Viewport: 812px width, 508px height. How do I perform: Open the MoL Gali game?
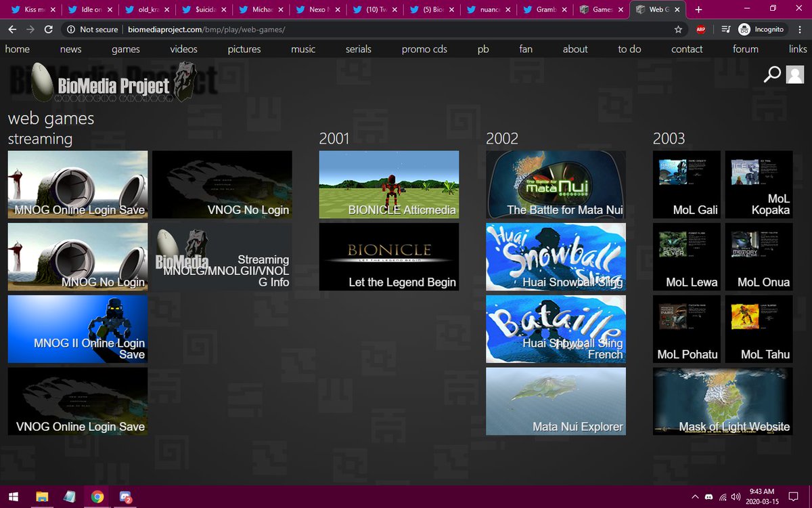687,184
